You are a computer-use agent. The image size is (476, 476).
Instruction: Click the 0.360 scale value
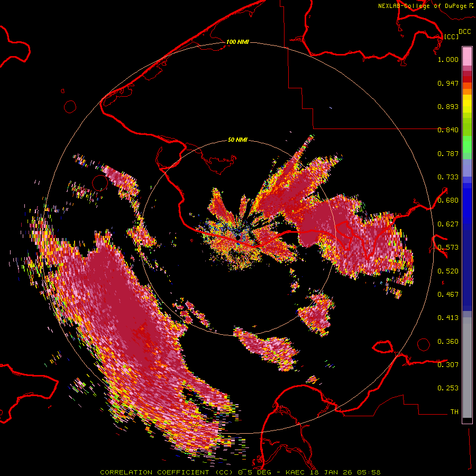pos(448,342)
